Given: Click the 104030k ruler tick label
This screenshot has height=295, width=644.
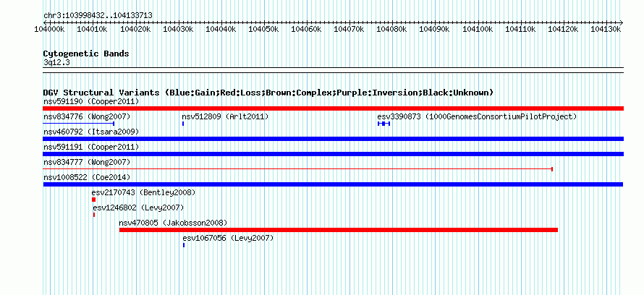Looking at the screenshot, I should [178, 29].
